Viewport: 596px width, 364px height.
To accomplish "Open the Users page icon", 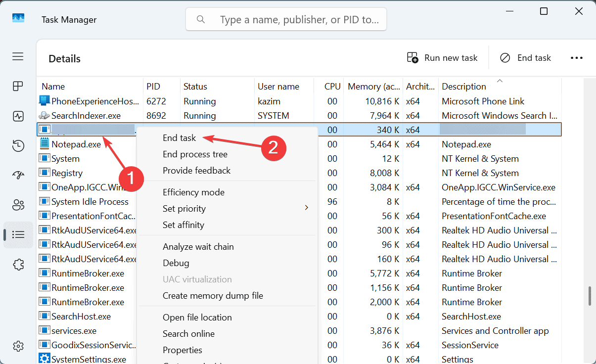I will [18, 205].
